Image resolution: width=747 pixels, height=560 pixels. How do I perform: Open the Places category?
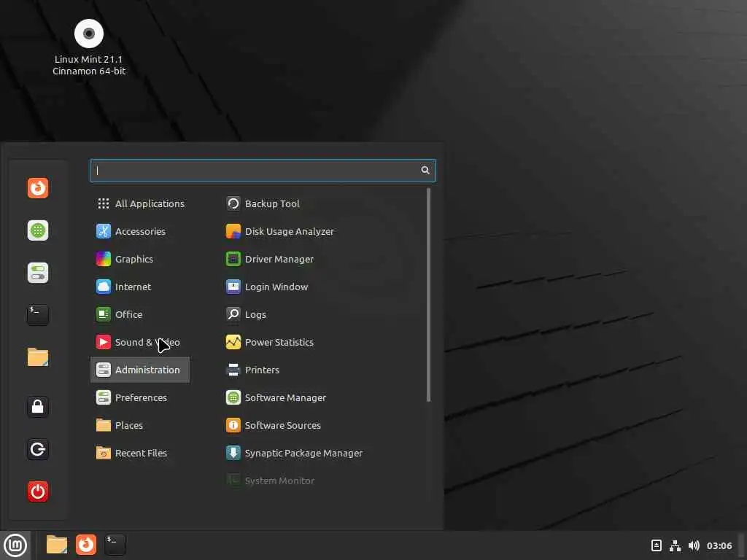click(140, 425)
